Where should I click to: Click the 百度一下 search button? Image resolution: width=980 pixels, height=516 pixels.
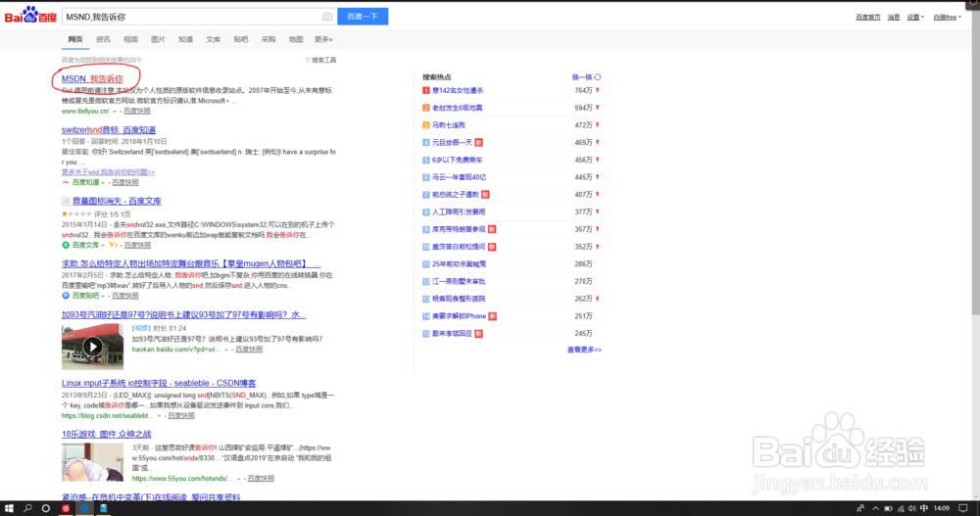(x=363, y=17)
